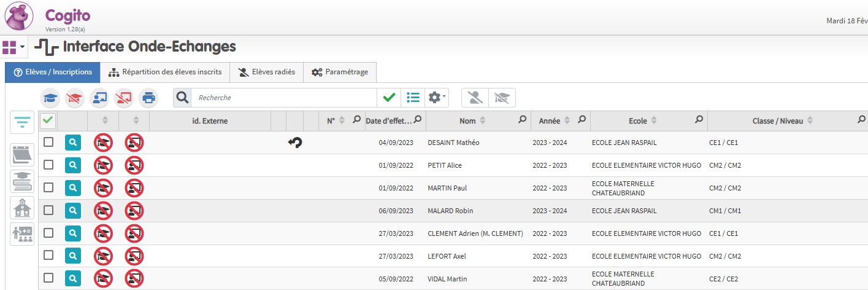Click the calendar icon in left sidebar
The image size is (868, 290).
pyautogui.click(x=22, y=155)
